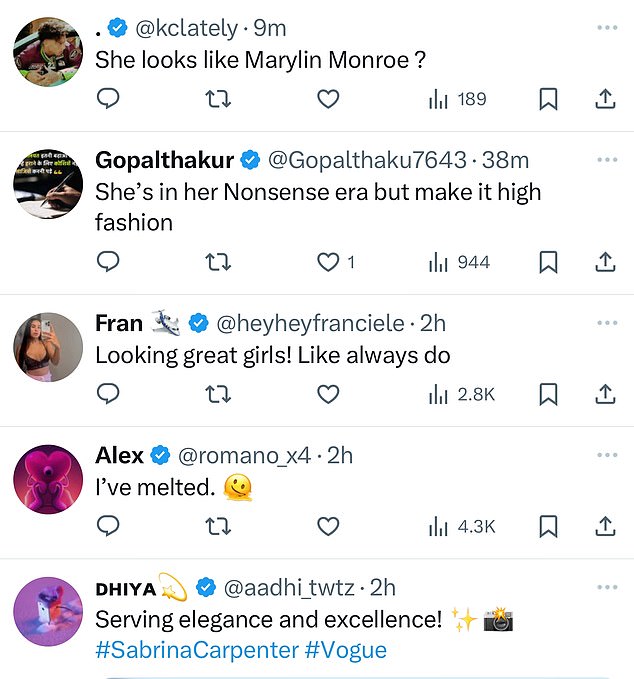Open Fran's profile picture
Screen dimensions: 634x679
(48, 347)
